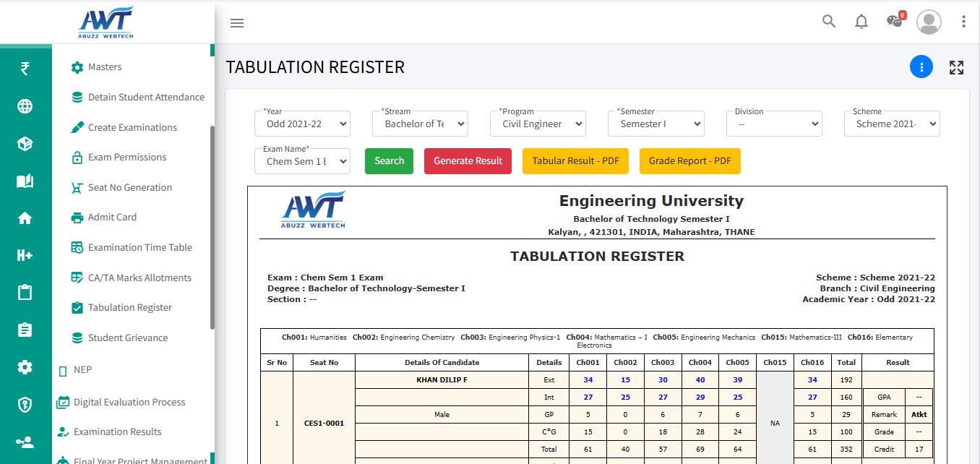Open the library book icon in sidebar

pos(25,180)
